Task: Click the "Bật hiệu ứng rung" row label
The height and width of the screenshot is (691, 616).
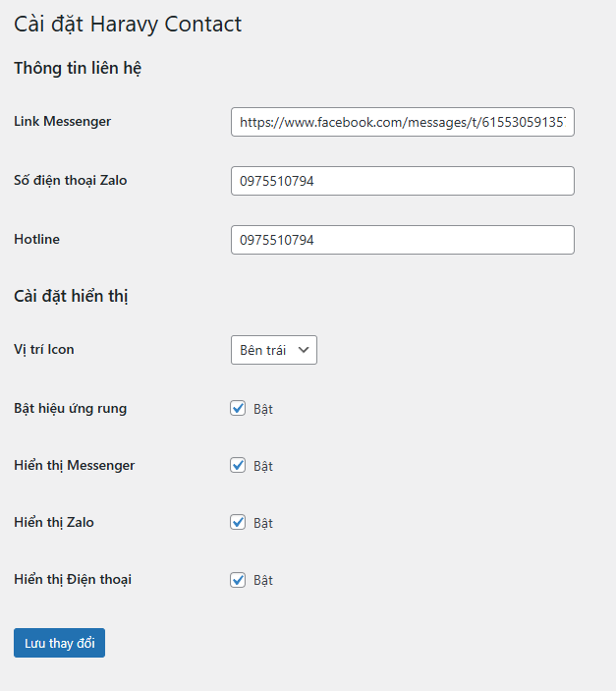Action: pyautogui.click(x=70, y=408)
